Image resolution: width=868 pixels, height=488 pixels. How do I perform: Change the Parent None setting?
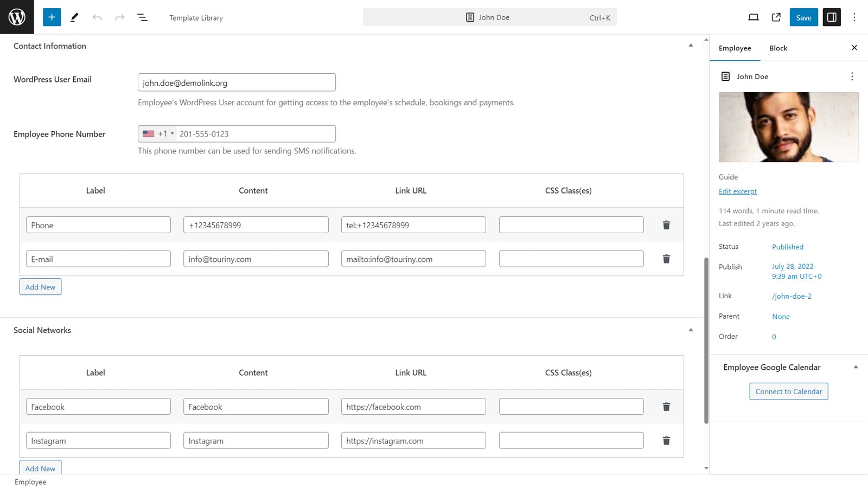pos(781,317)
